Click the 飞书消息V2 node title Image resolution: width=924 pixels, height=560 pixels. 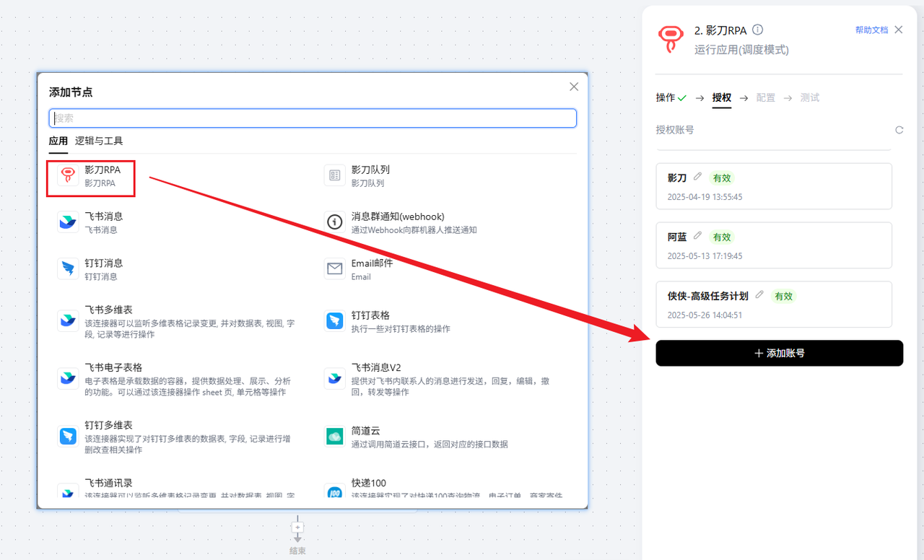click(x=375, y=367)
